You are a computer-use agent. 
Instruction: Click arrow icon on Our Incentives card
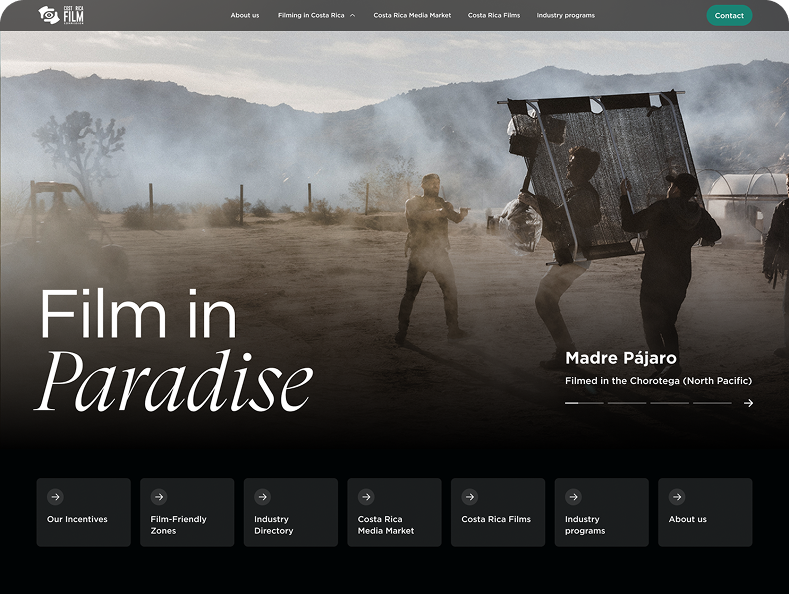point(55,497)
